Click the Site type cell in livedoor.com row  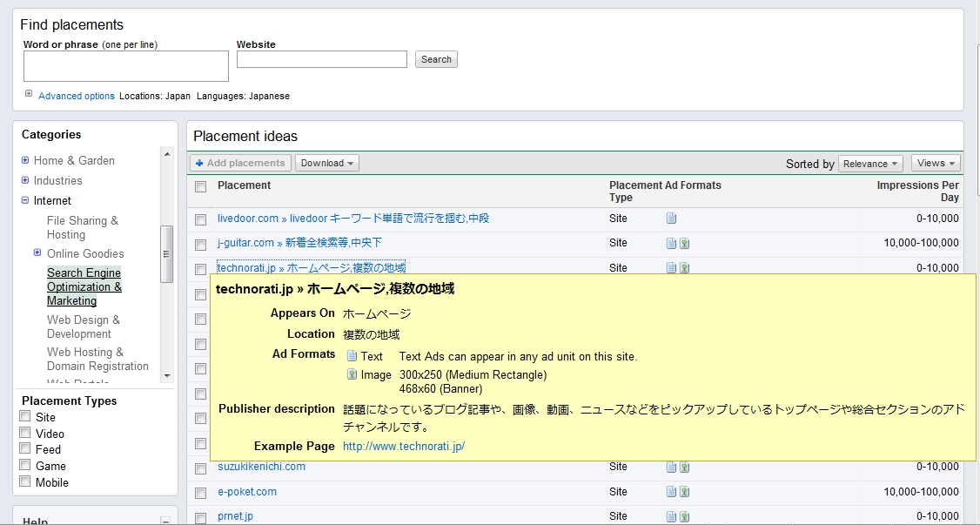pyautogui.click(x=618, y=219)
